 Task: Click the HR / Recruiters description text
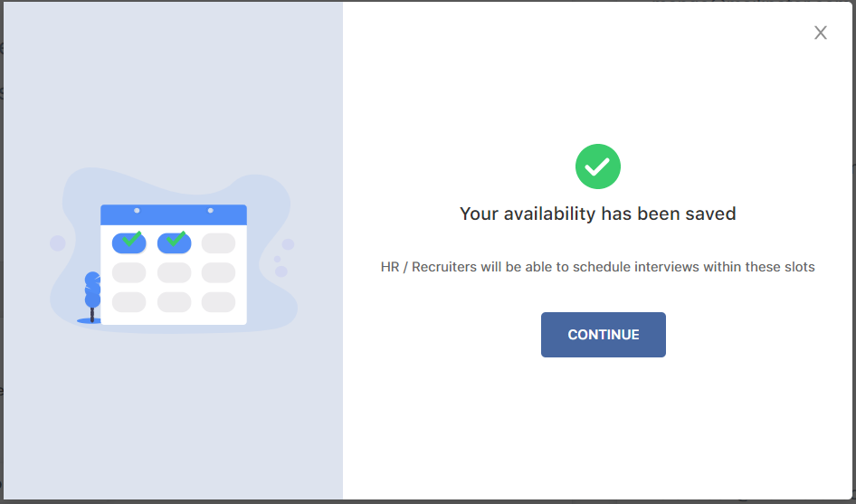(597, 267)
